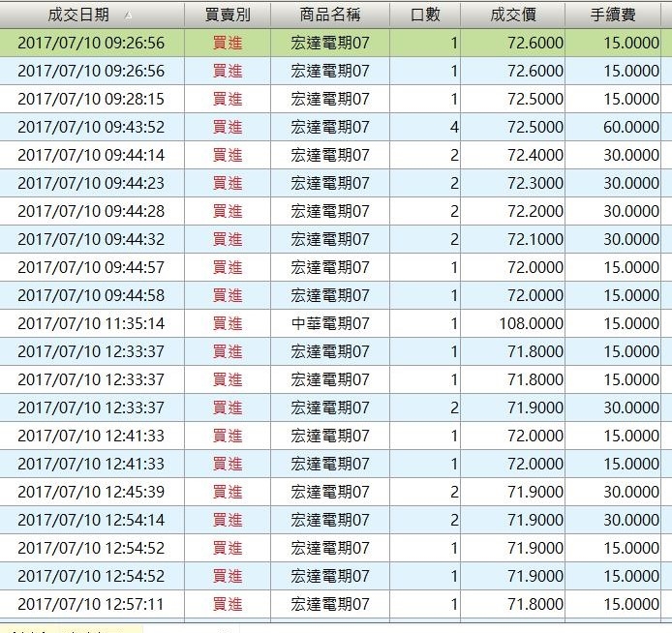This screenshot has width=672, height=633.
Task: Sort by the 商品名稱 column header
Action: coord(330,15)
